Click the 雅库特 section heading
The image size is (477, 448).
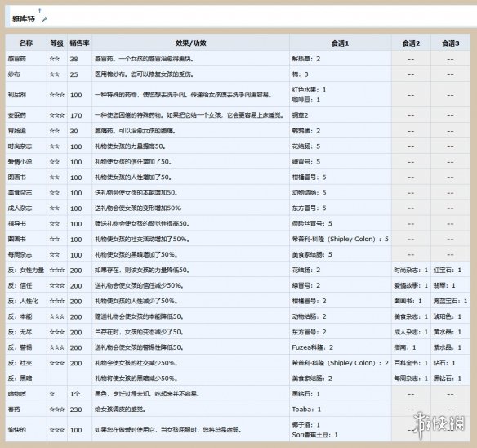click(x=24, y=19)
